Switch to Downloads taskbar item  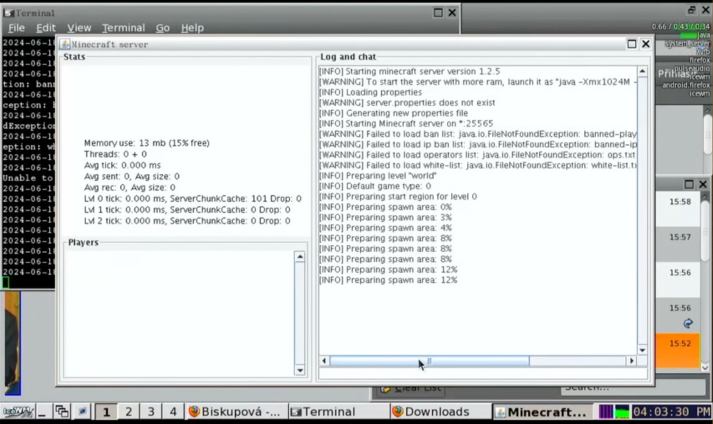coord(440,412)
